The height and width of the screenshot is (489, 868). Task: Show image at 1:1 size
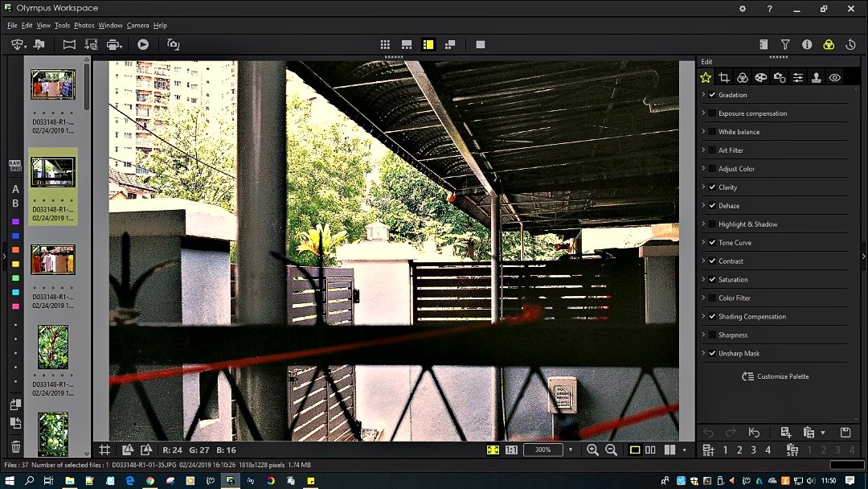pyautogui.click(x=511, y=450)
